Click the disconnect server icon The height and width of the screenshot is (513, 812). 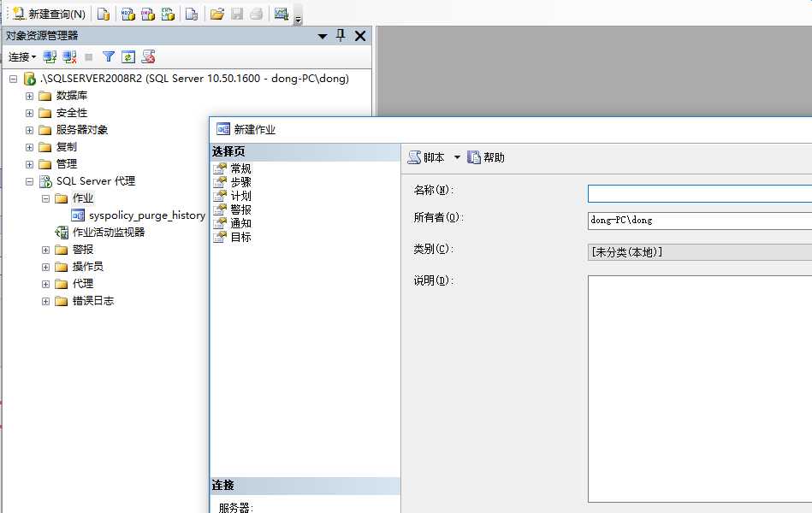coord(69,57)
